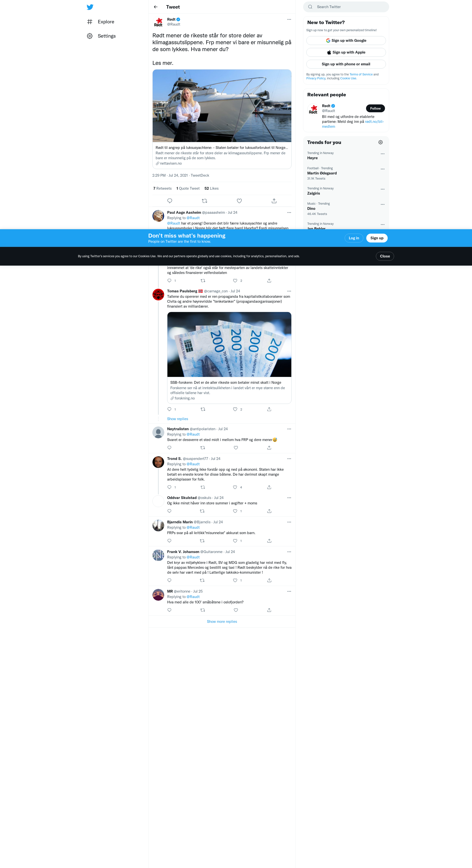The image size is (472, 868).
Task: Open more options on Trond S.'s reply
Action: [x=289, y=459]
